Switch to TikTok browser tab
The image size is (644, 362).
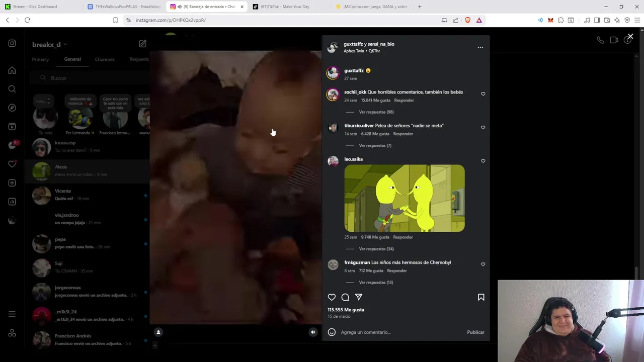click(x=285, y=7)
